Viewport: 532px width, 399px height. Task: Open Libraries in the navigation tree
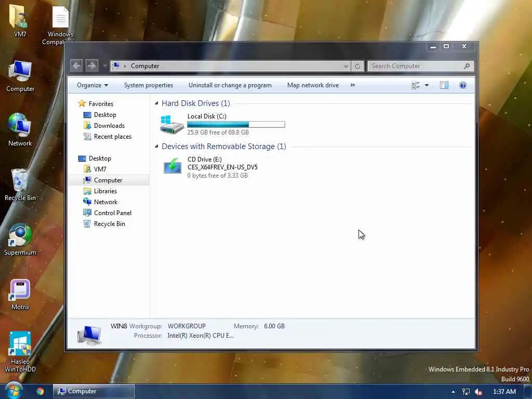pyautogui.click(x=105, y=191)
